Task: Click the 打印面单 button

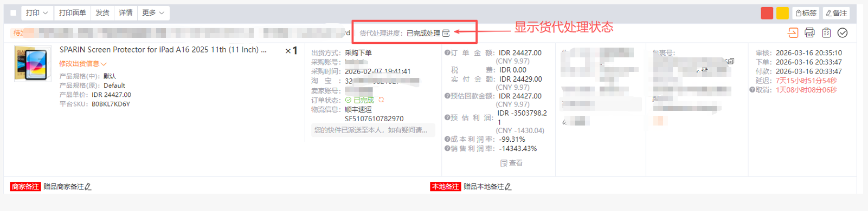Action: click(x=72, y=13)
